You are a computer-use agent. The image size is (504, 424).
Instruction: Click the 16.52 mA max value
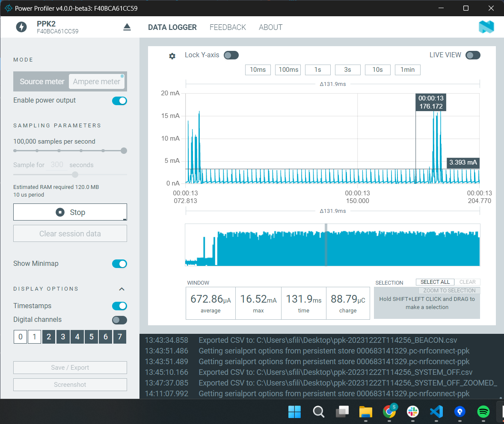(x=258, y=299)
